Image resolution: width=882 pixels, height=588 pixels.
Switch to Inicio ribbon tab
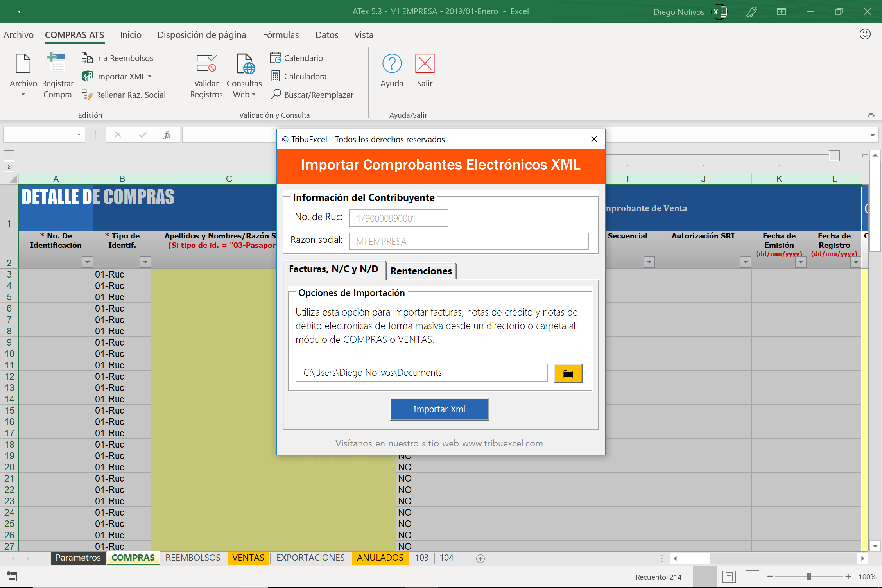click(x=131, y=35)
